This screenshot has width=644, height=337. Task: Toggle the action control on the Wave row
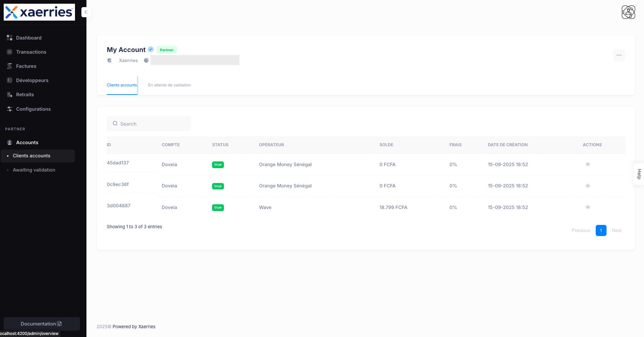point(587,207)
